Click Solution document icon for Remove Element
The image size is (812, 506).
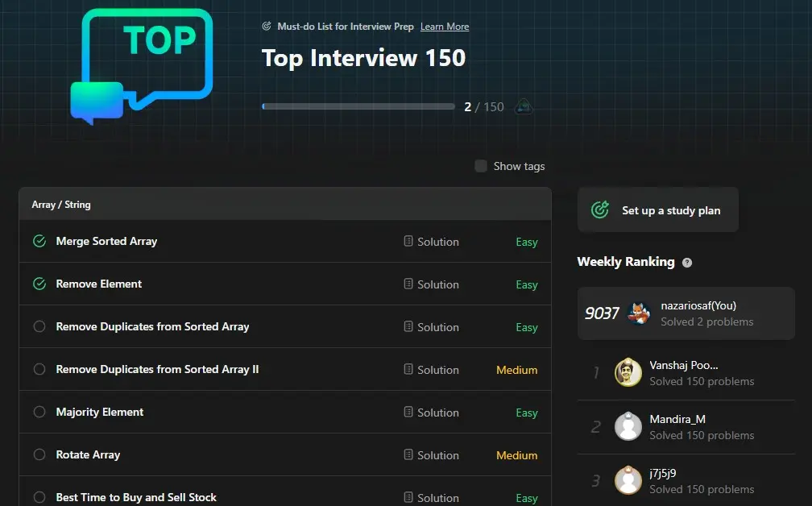(408, 284)
